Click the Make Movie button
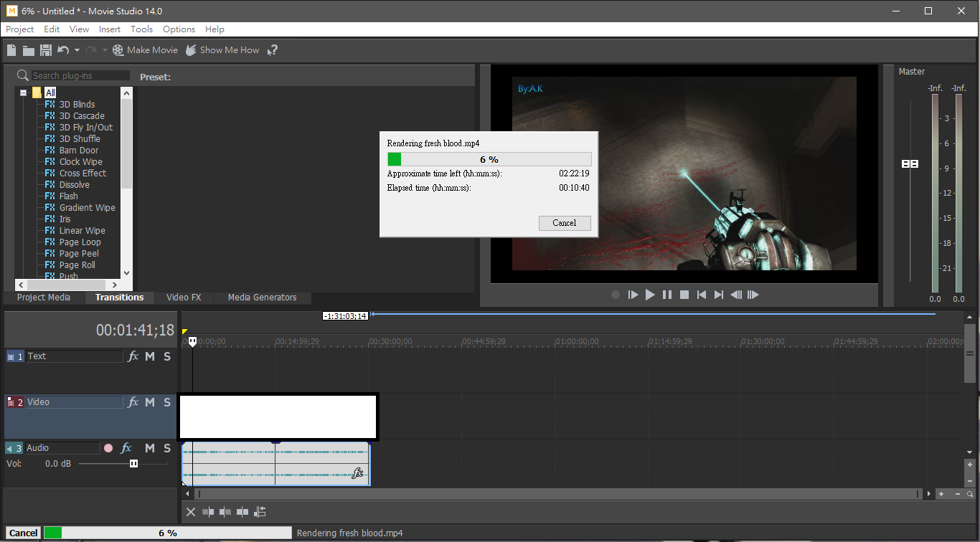Screen dimensions: 980x542 click(x=145, y=50)
